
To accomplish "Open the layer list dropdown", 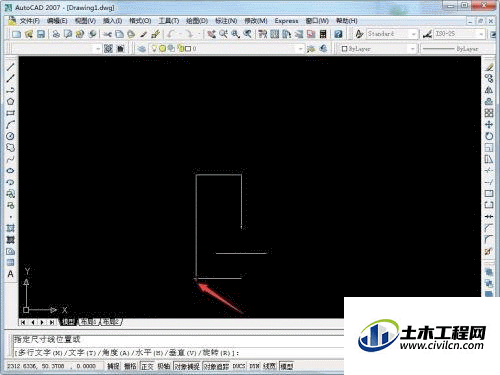I will point(300,49).
